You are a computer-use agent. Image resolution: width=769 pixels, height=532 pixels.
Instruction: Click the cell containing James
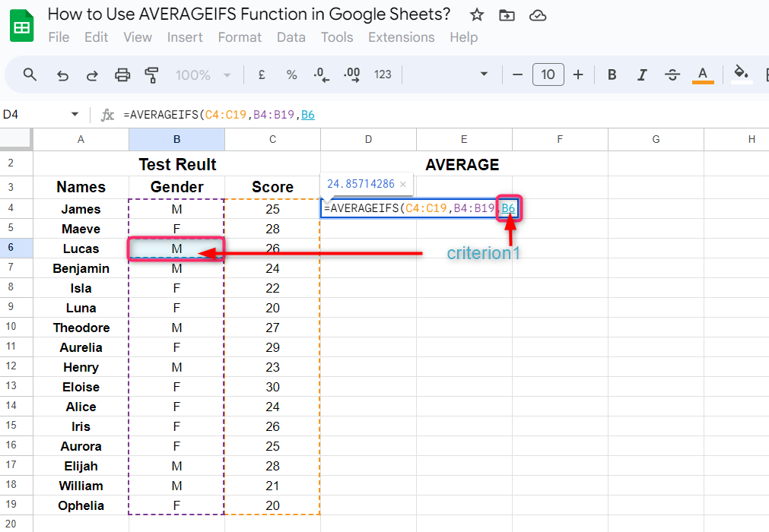pos(81,209)
